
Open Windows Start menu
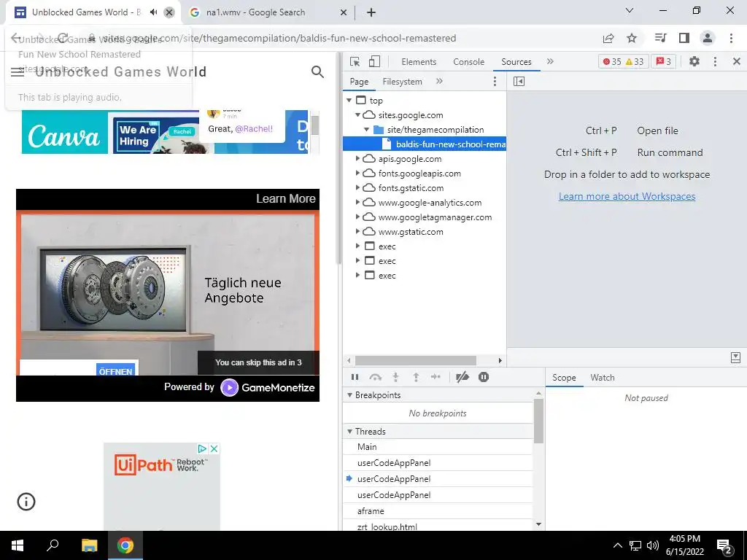[x=18, y=545]
